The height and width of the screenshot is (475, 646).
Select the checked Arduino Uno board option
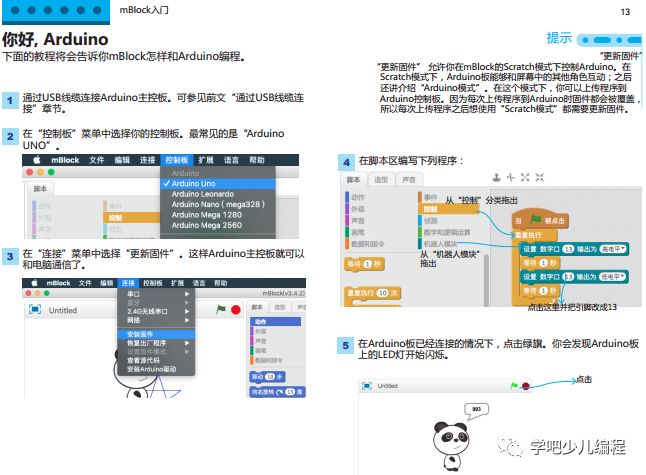[x=218, y=183]
